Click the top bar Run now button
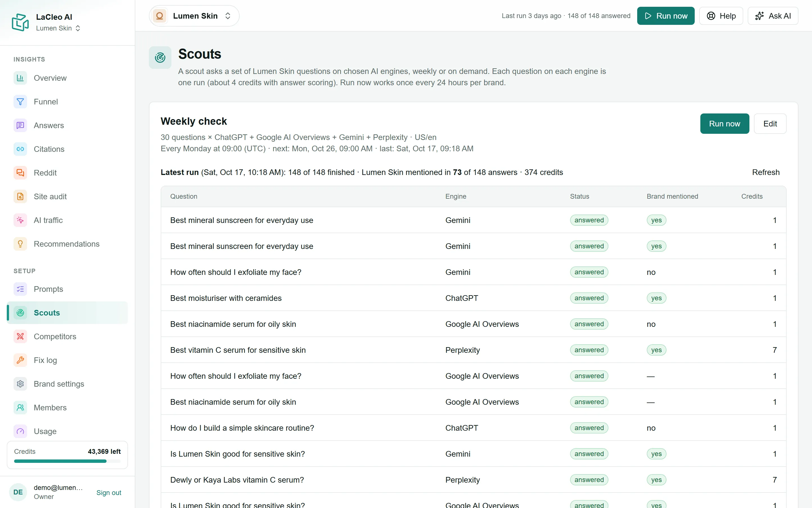The image size is (812, 508). point(666,16)
